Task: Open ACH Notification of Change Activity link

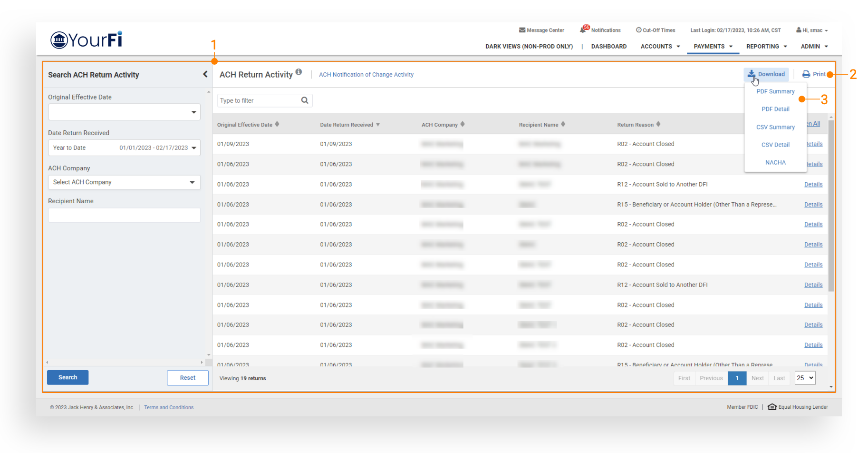Action: click(366, 75)
